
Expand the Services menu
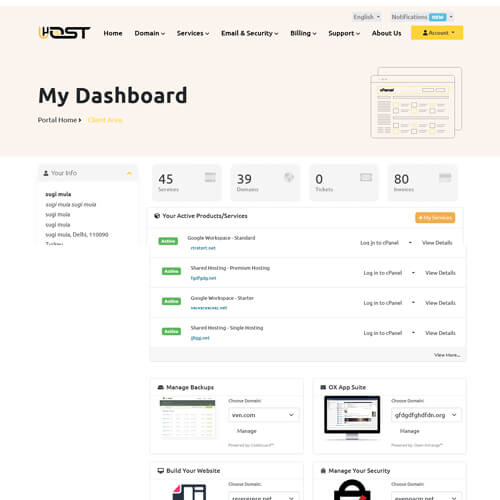(x=193, y=33)
